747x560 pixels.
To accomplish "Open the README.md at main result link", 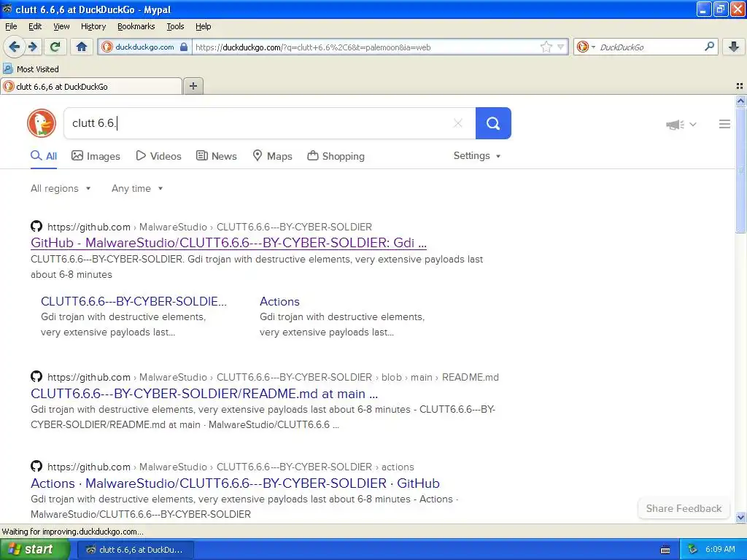I will pyautogui.click(x=204, y=394).
